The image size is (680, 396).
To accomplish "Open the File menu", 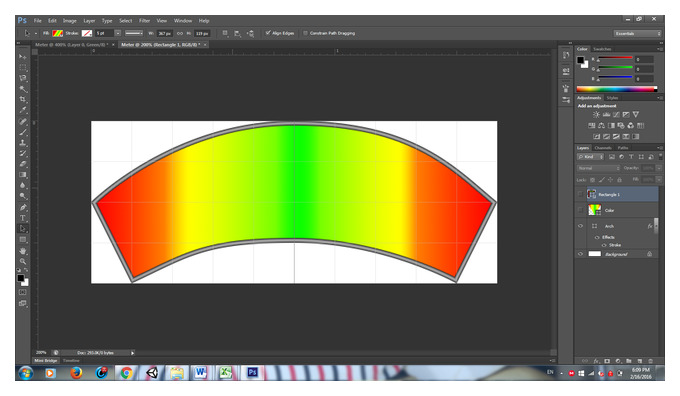I will [x=38, y=20].
